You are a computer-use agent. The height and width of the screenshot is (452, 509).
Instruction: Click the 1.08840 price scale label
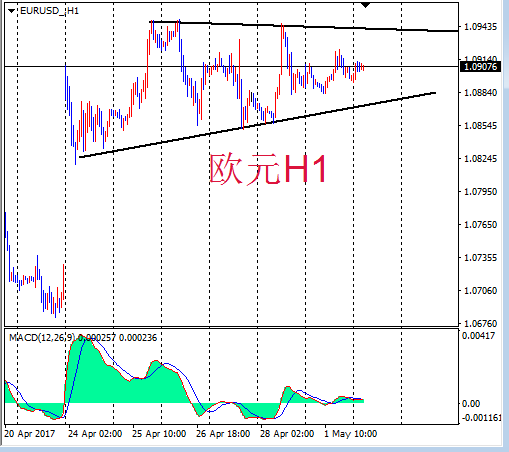pos(480,92)
